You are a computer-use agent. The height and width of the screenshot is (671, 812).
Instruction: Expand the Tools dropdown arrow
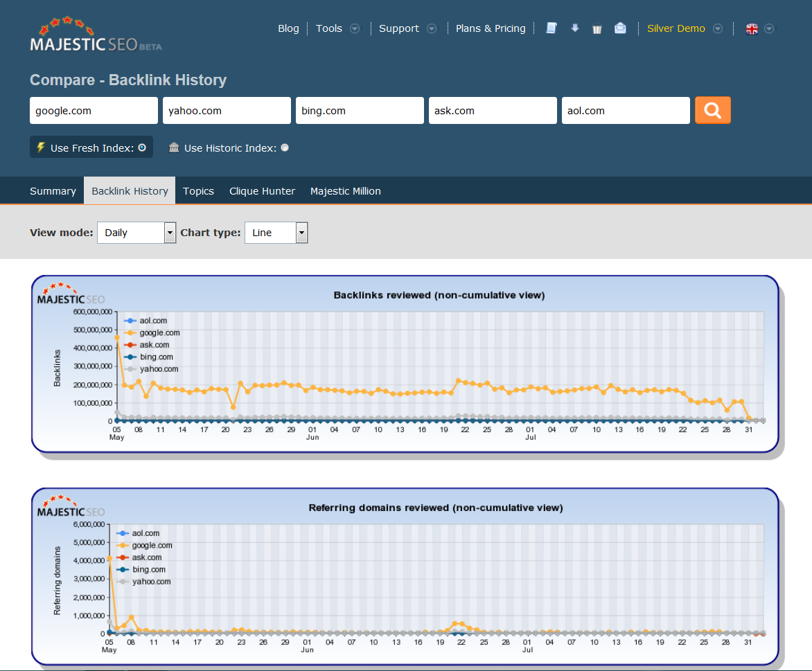(355, 28)
